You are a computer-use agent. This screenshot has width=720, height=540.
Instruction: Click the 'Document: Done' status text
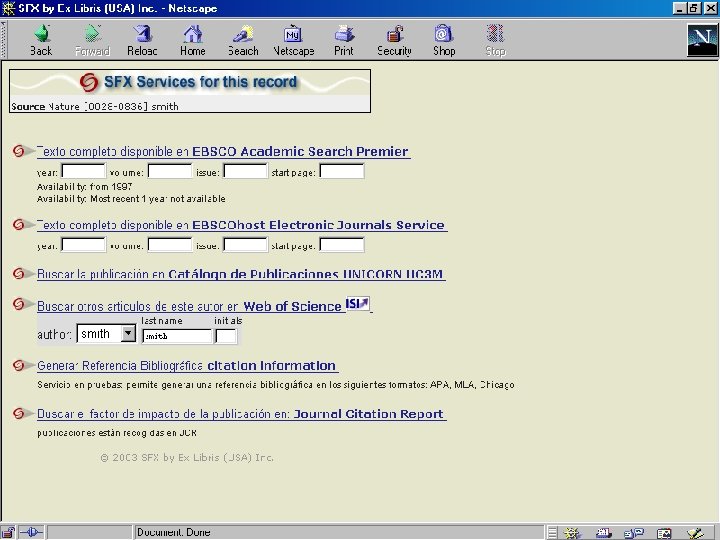pyautogui.click(x=174, y=533)
